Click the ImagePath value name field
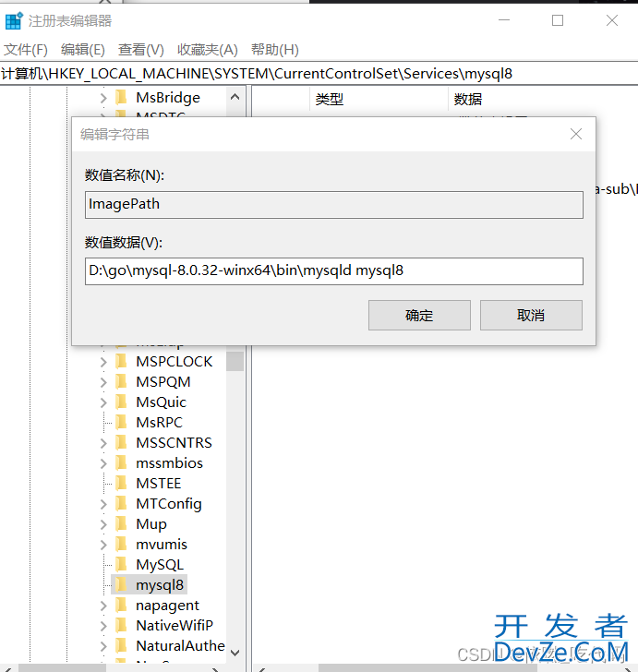Screen dimensions: 638x672 pos(334,205)
